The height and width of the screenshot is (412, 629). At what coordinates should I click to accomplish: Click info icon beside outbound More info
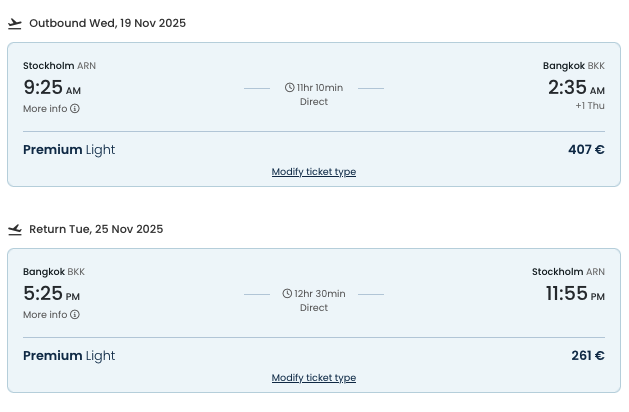point(75,109)
